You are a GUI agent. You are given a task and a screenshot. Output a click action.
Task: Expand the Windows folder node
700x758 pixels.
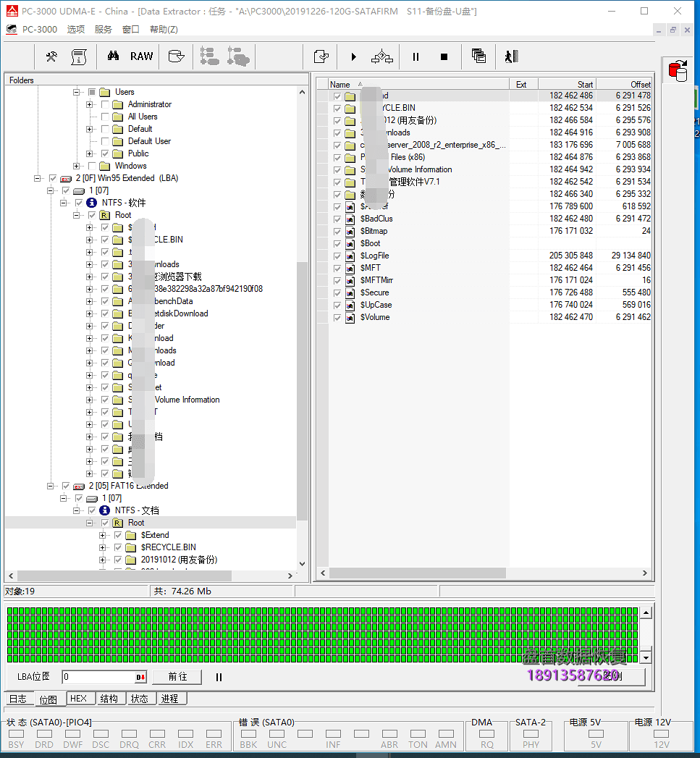[76, 167]
